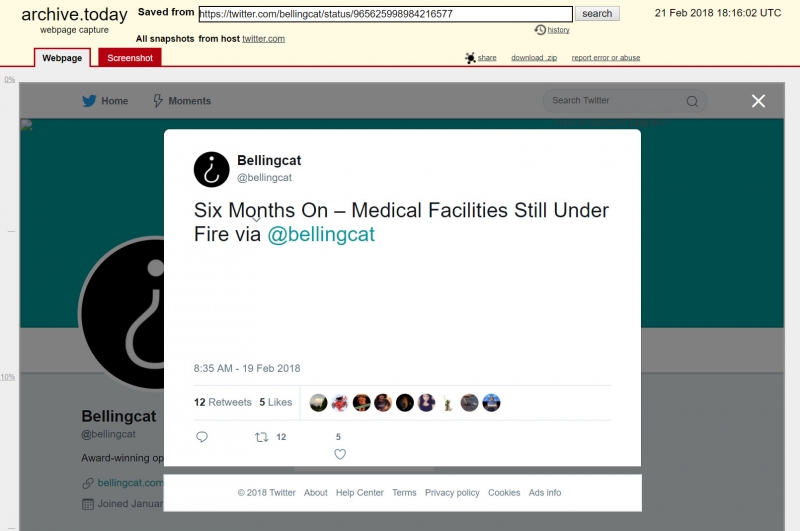Open the download .zip link
800x531 pixels.
534,58
